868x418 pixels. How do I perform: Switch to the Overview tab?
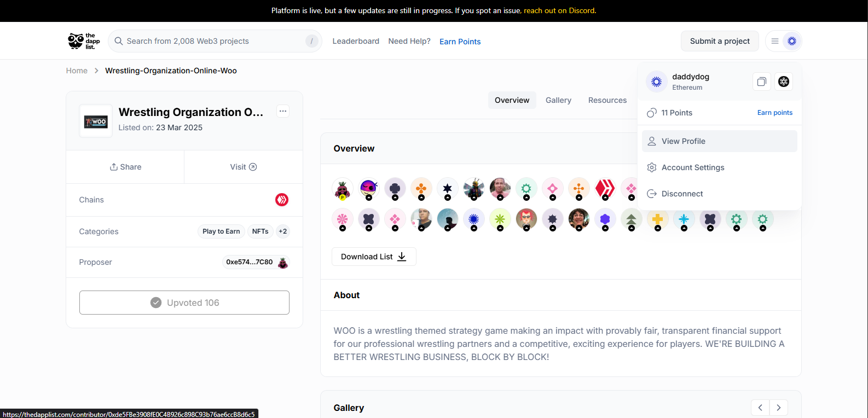512,100
